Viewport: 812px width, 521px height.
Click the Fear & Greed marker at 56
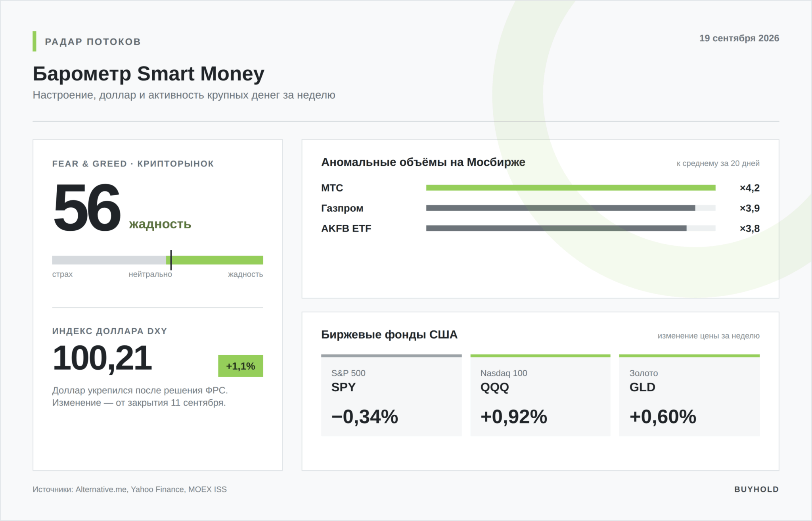(171, 260)
